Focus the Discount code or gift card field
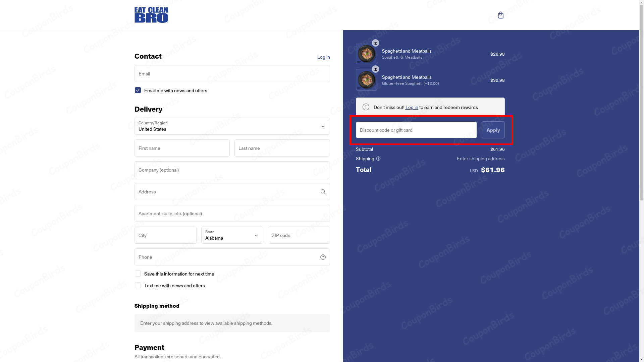 [x=416, y=130]
